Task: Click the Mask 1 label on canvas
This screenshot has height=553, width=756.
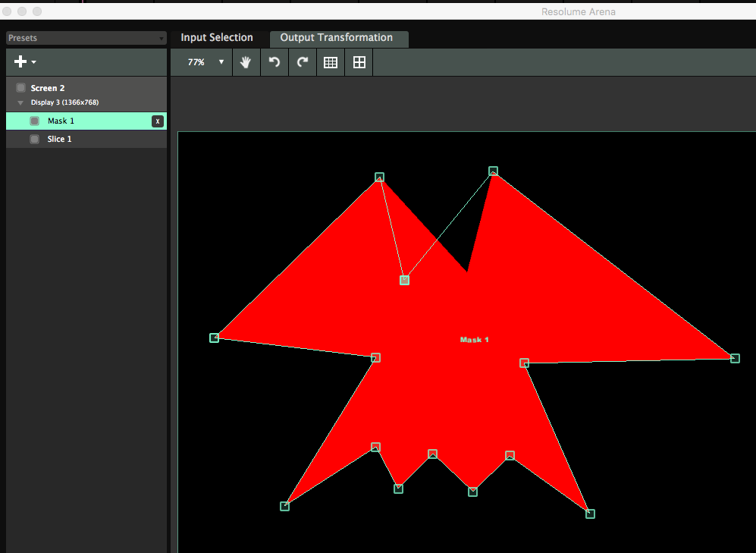Action: click(x=475, y=340)
